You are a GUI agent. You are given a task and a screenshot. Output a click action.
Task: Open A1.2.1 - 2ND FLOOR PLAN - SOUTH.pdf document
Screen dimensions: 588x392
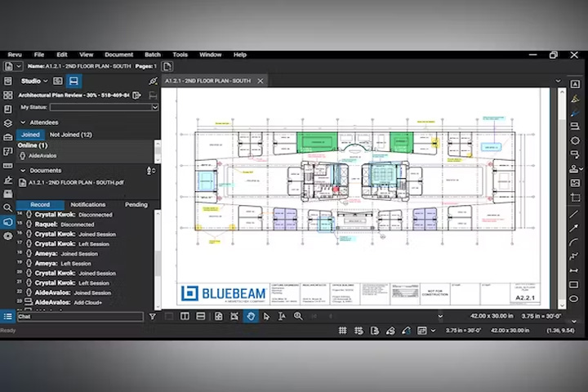point(71,183)
